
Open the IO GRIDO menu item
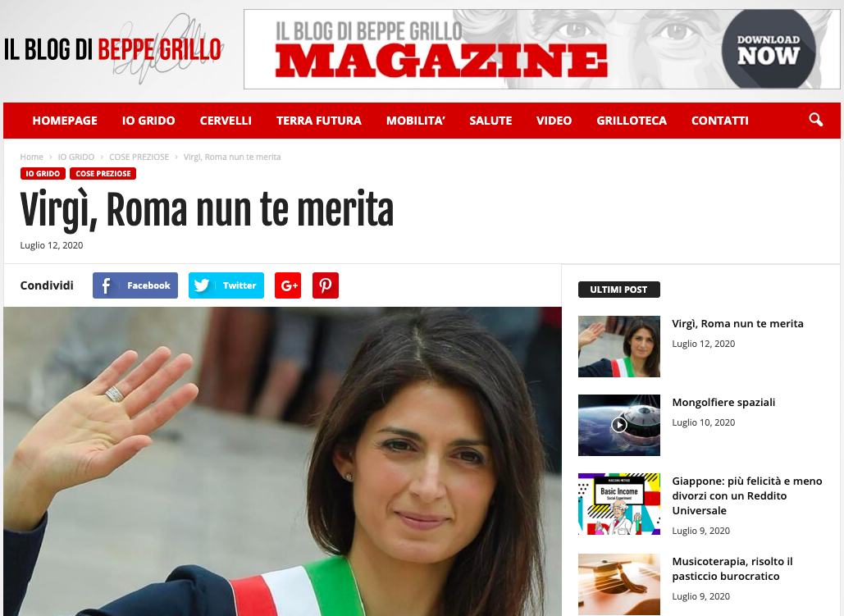[148, 121]
